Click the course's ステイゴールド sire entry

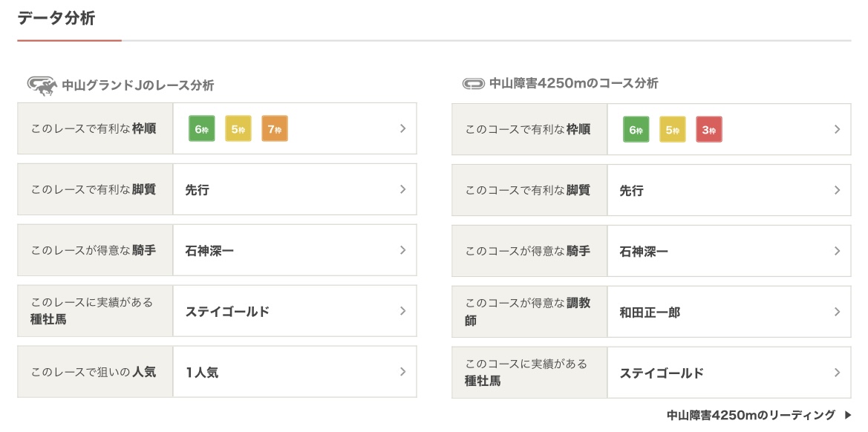(662, 373)
